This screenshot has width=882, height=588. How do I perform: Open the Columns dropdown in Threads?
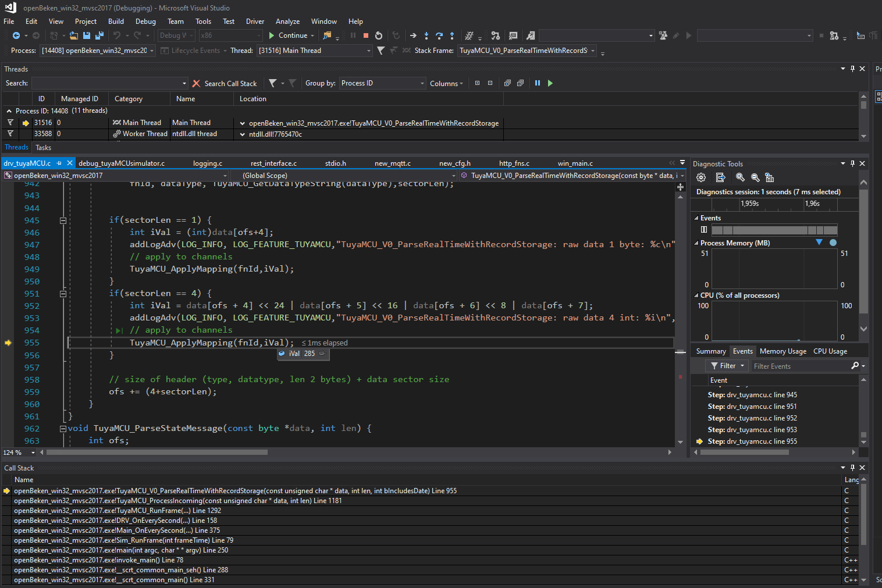446,84
